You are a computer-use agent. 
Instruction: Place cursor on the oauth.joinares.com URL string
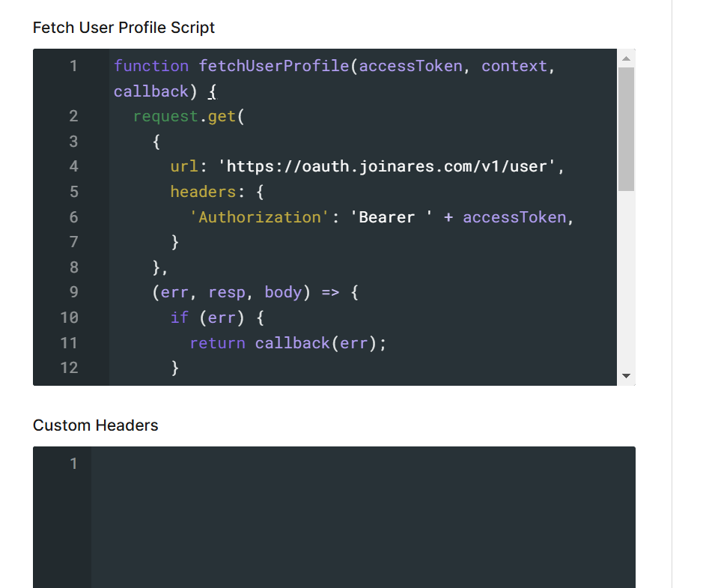pos(389,166)
